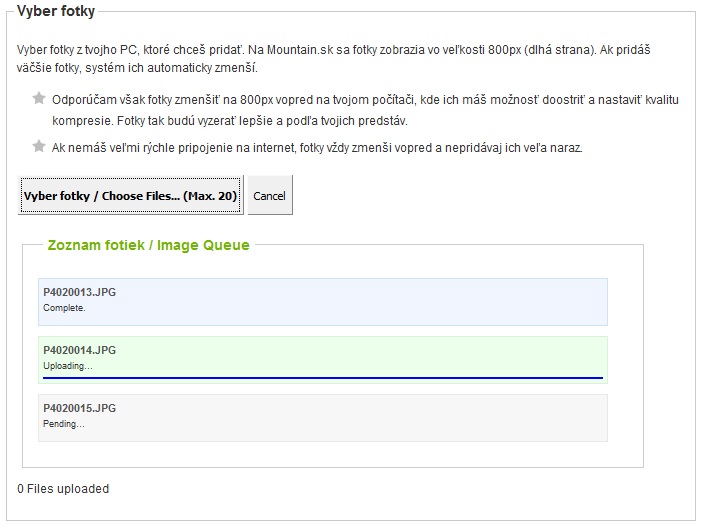Select the pending P4020015.JPG queue item
Viewport: 703px width, 528px height.
[323, 418]
